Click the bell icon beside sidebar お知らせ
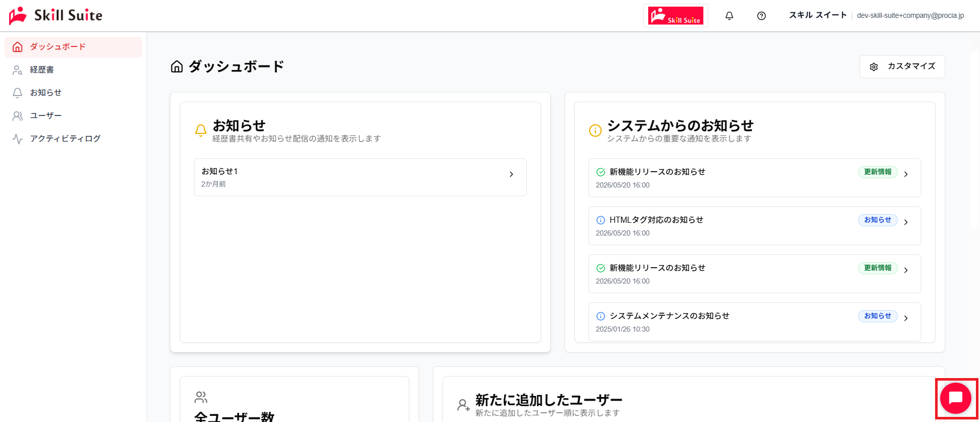This screenshot has width=980, height=422. coord(17,93)
